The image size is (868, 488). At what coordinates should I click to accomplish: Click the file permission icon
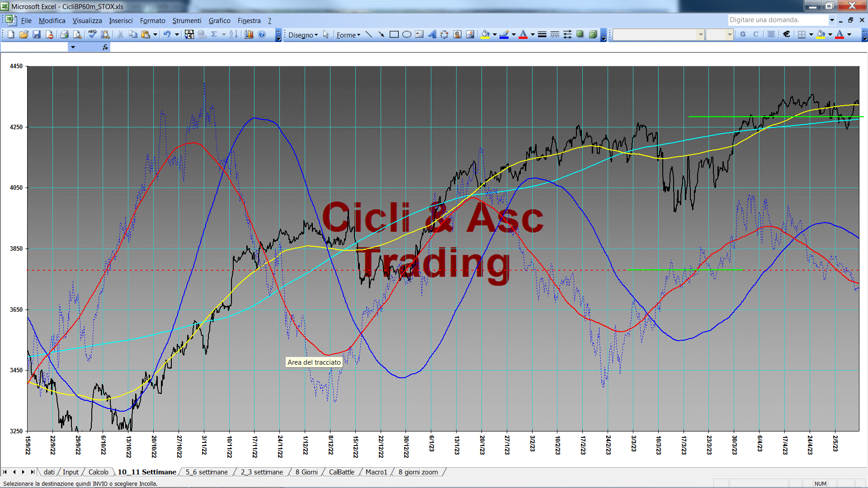49,34
